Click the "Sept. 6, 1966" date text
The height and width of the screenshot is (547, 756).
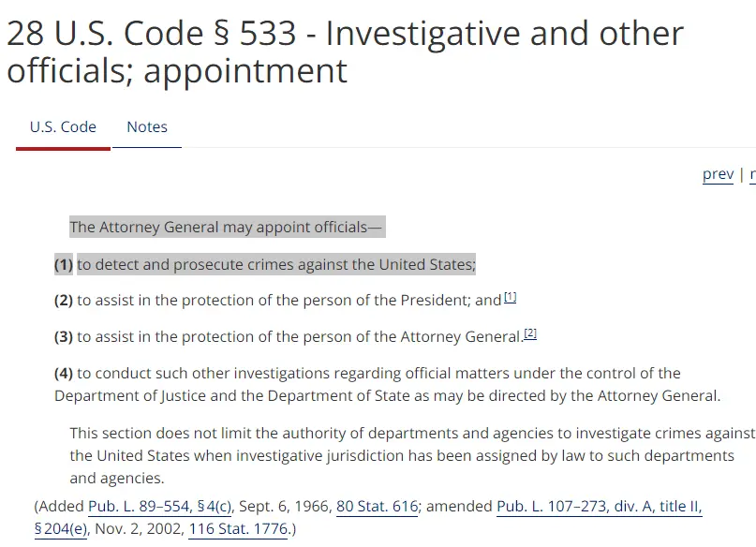(287, 507)
